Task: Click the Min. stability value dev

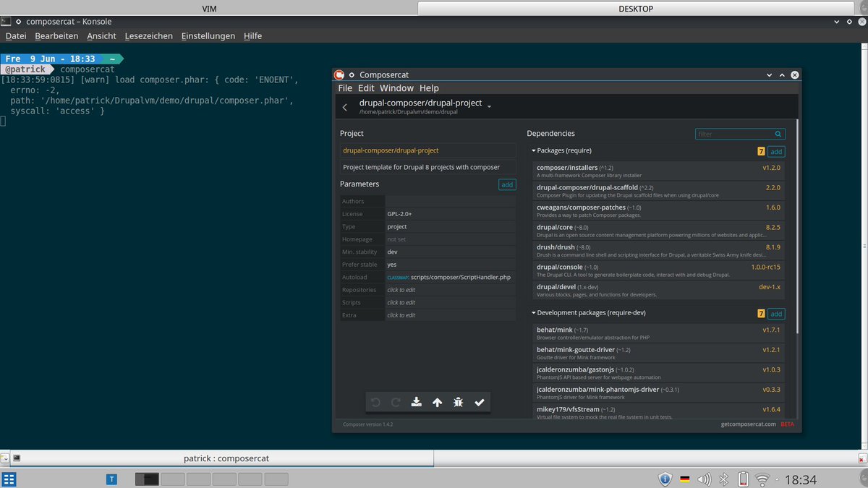Action: coord(392,252)
